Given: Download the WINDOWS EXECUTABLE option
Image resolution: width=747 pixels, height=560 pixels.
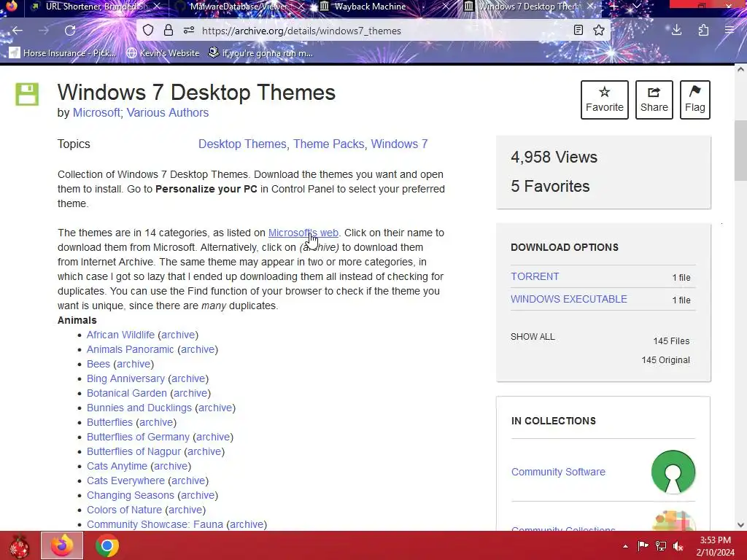Looking at the screenshot, I should tap(569, 299).
